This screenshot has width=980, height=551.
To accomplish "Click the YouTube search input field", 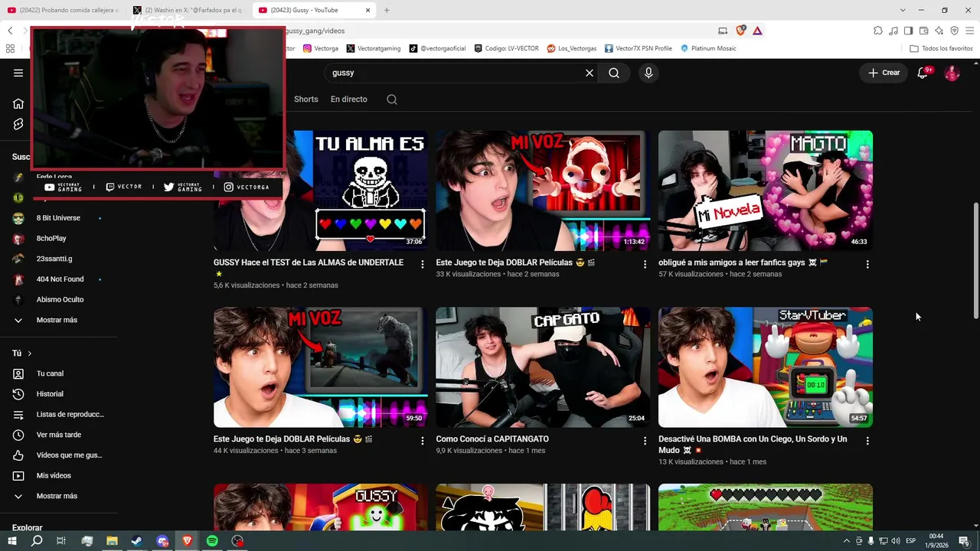I will coord(456,73).
